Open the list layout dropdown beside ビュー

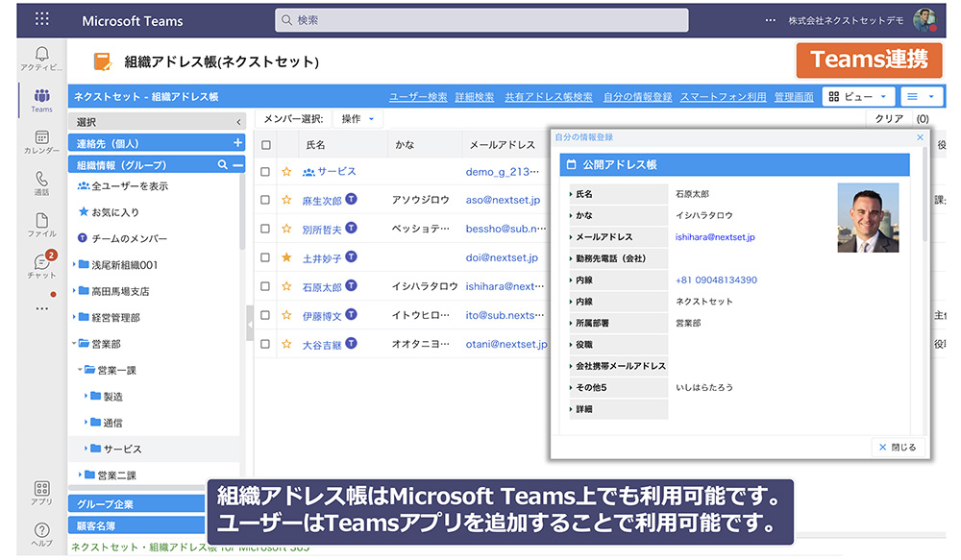pos(920,96)
